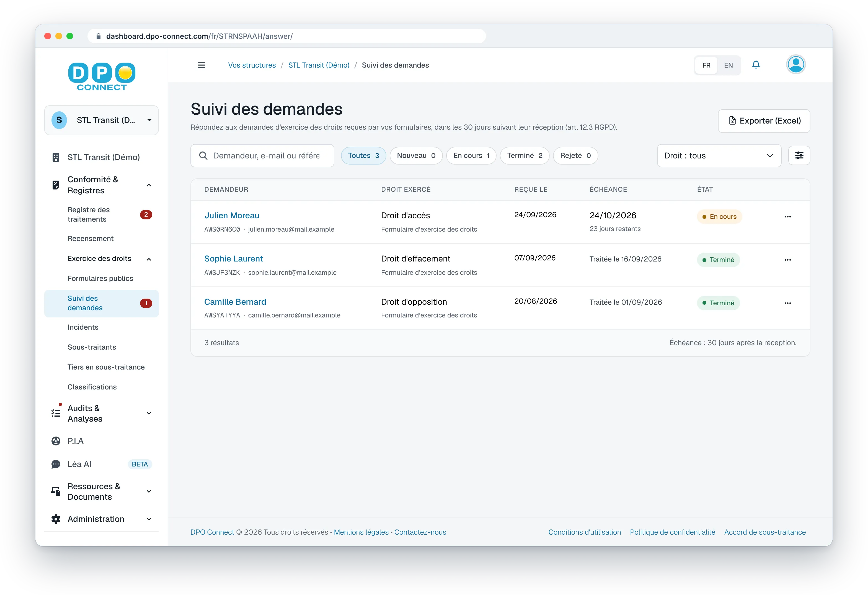Open actions menu for Sophie Laurent row
Image resolution: width=868 pixels, height=595 pixels.
pos(787,260)
